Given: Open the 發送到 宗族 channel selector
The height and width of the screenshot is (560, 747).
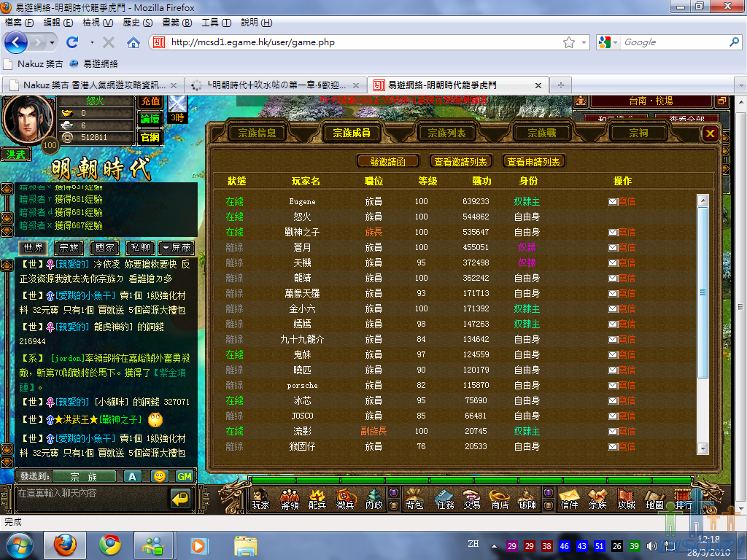Looking at the screenshot, I should [x=84, y=476].
